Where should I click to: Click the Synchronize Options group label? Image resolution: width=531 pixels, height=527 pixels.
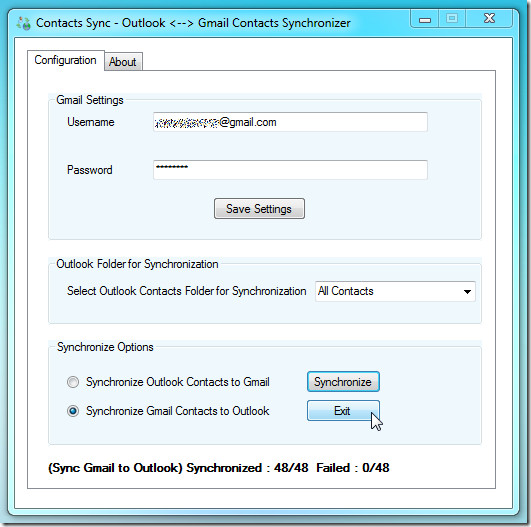(105, 347)
